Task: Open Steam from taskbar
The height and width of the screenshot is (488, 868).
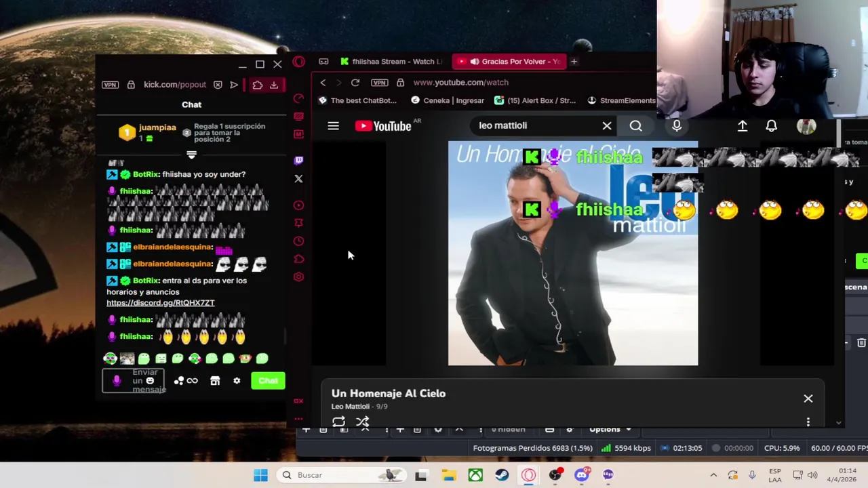Action: pyautogui.click(x=502, y=475)
